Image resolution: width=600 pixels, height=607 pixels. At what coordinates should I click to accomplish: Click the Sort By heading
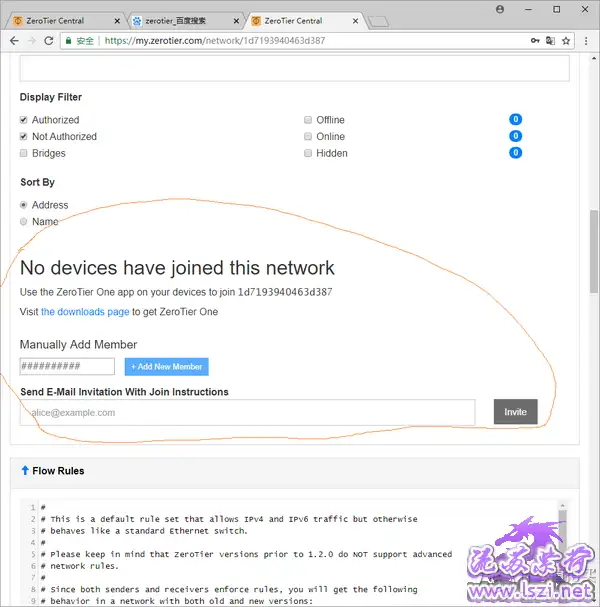point(38,182)
